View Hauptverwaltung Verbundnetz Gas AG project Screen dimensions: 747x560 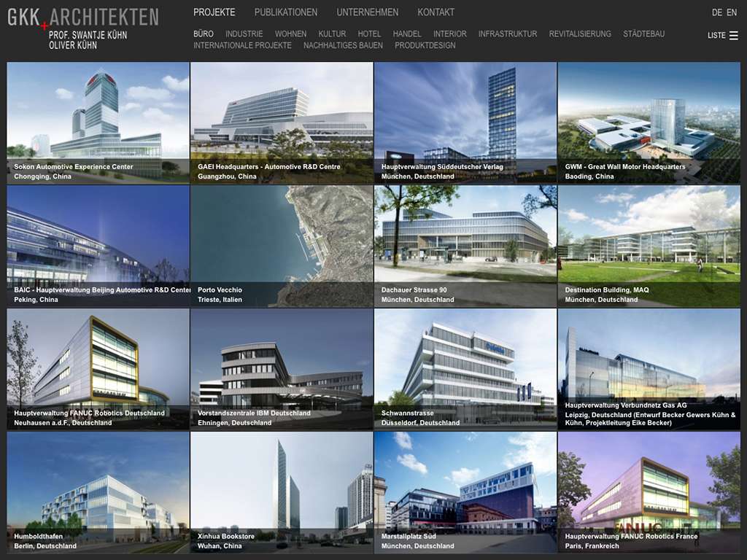pos(649,370)
